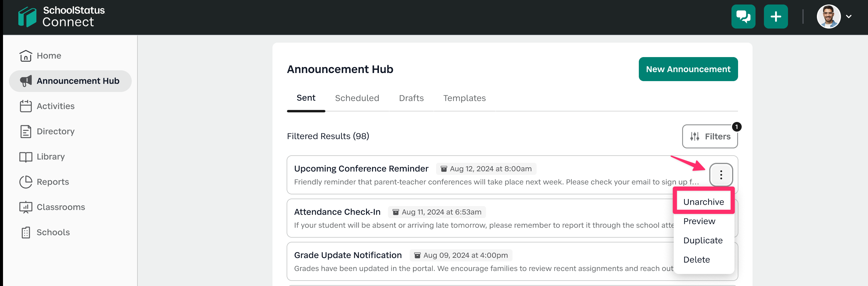
Task: Open the Filters panel
Action: (709, 136)
